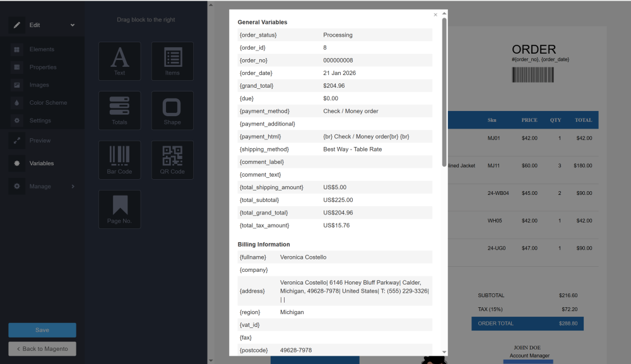Click the {grand_total} variable
The width and height of the screenshot is (631, 364).
[x=256, y=86]
